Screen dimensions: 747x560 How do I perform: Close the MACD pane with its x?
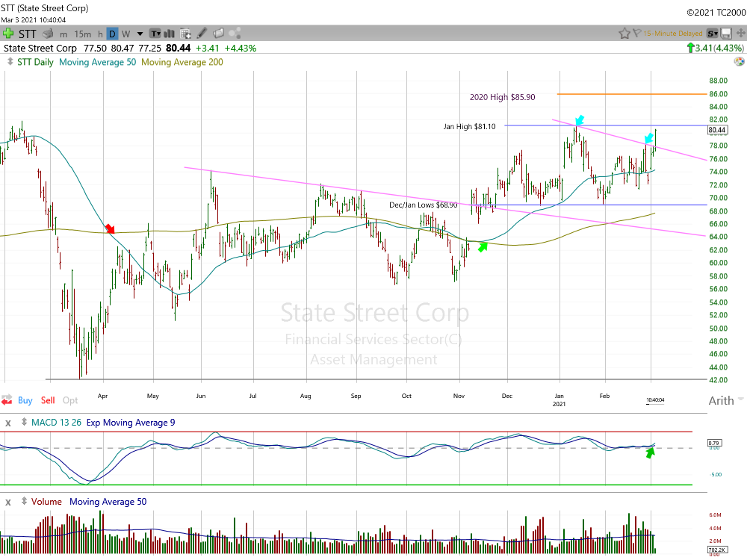coord(8,423)
